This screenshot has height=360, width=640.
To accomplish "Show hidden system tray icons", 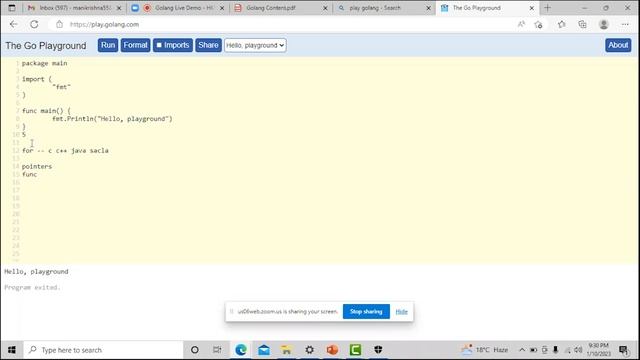I will [522, 350].
